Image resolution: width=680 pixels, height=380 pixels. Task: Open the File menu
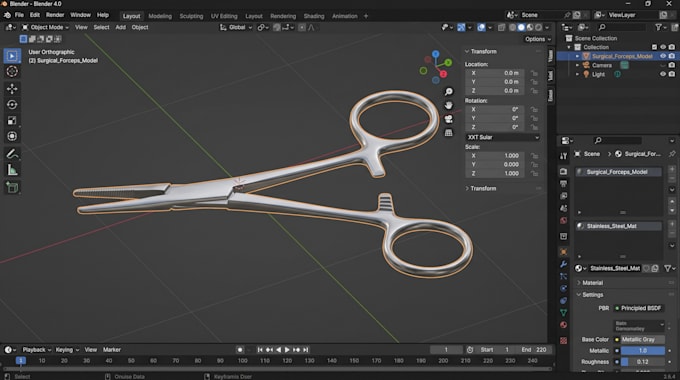click(x=19, y=15)
